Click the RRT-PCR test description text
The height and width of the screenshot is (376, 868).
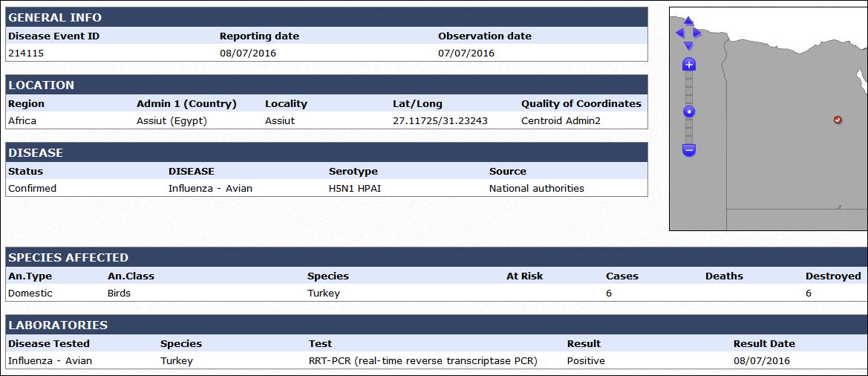click(423, 361)
